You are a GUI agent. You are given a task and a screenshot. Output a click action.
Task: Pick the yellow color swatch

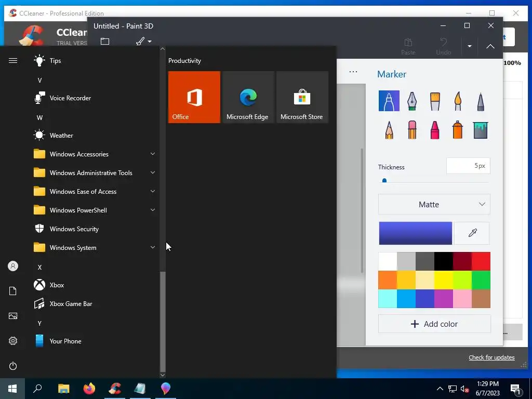(444, 280)
